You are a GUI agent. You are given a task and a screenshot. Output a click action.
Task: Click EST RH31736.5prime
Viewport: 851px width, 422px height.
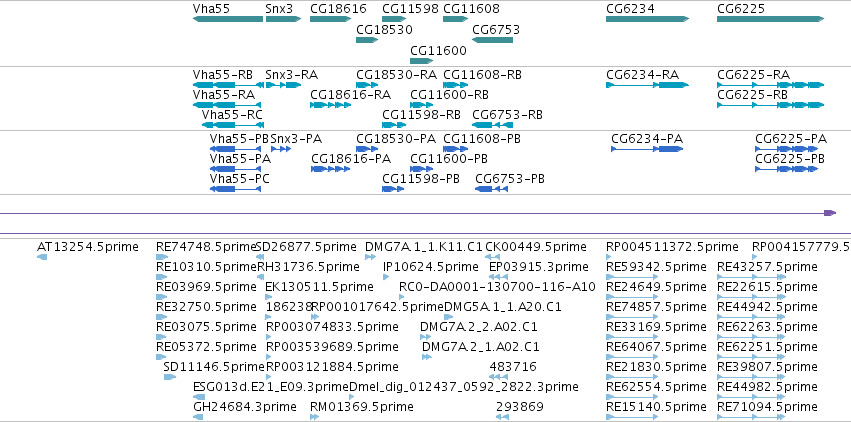[x=308, y=267]
